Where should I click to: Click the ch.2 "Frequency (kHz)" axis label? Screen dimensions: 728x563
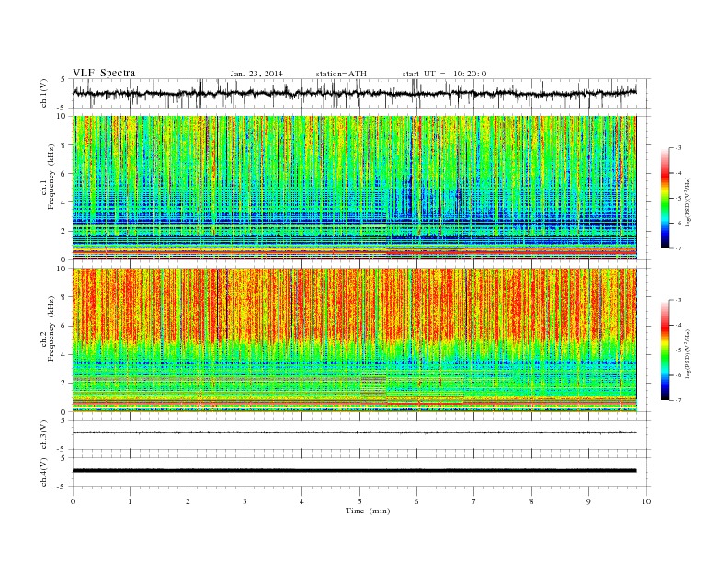tap(51, 327)
